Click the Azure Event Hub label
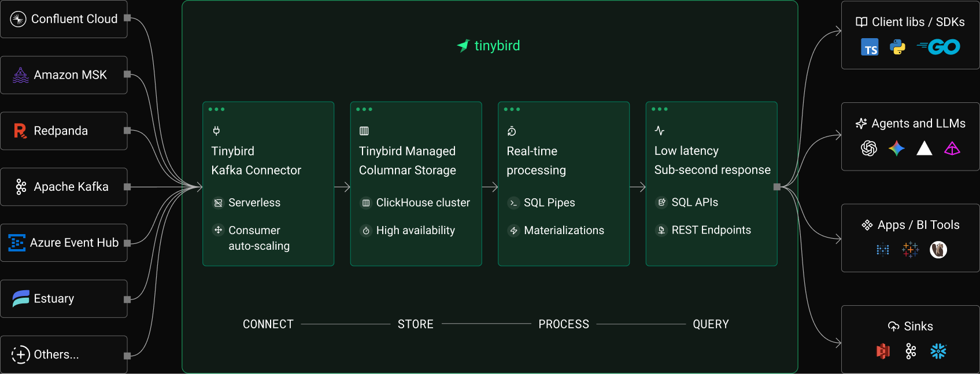Image resolution: width=980 pixels, height=374 pixels. [75, 243]
